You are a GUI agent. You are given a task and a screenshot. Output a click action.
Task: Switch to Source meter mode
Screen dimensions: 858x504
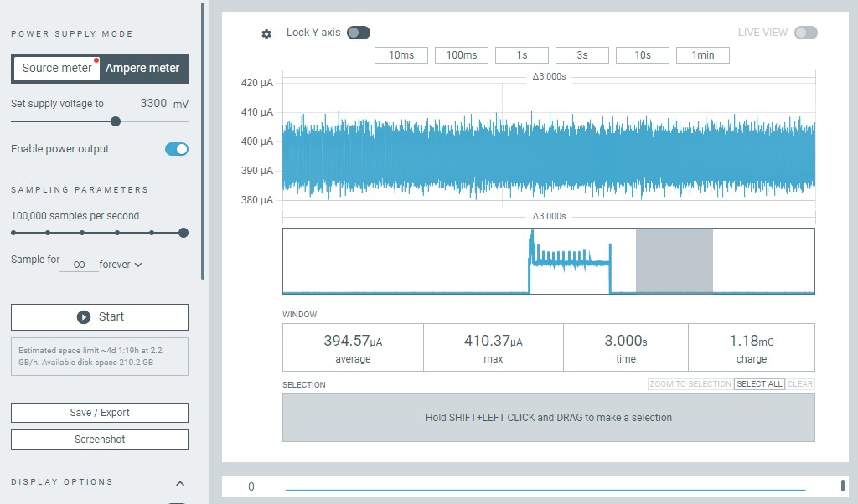click(x=56, y=69)
